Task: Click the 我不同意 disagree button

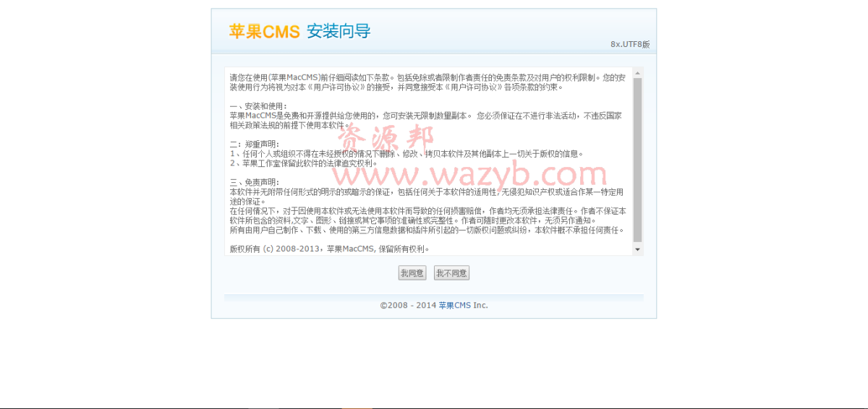Action: tap(451, 273)
